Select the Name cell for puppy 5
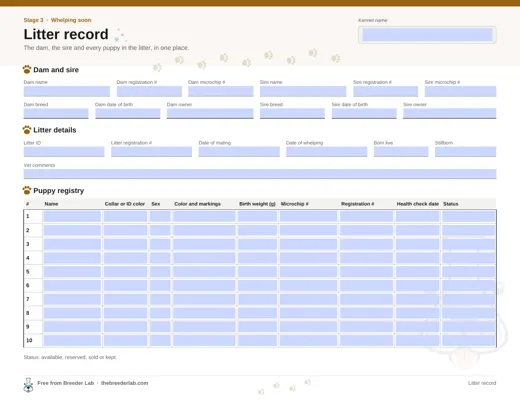This screenshot has width=520, height=402. point(72,272)
